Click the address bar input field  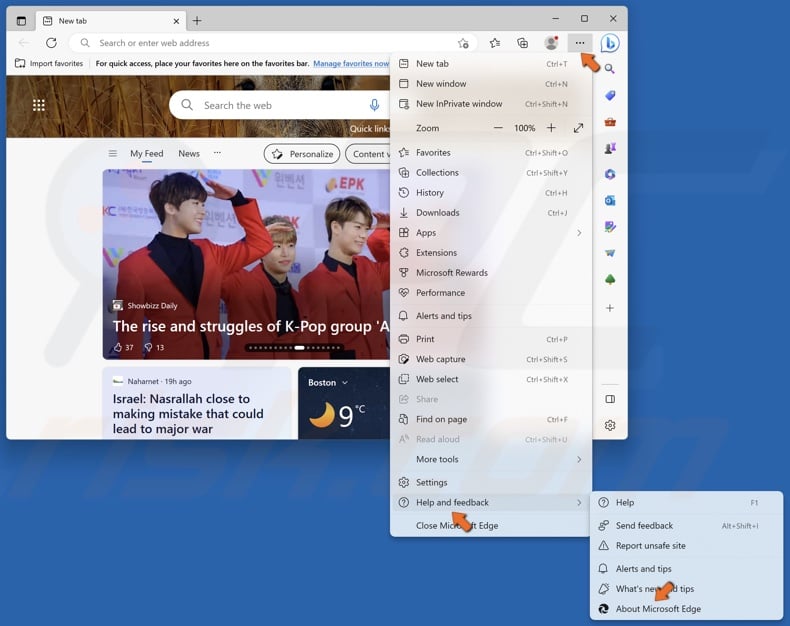[x=274, y=43]
